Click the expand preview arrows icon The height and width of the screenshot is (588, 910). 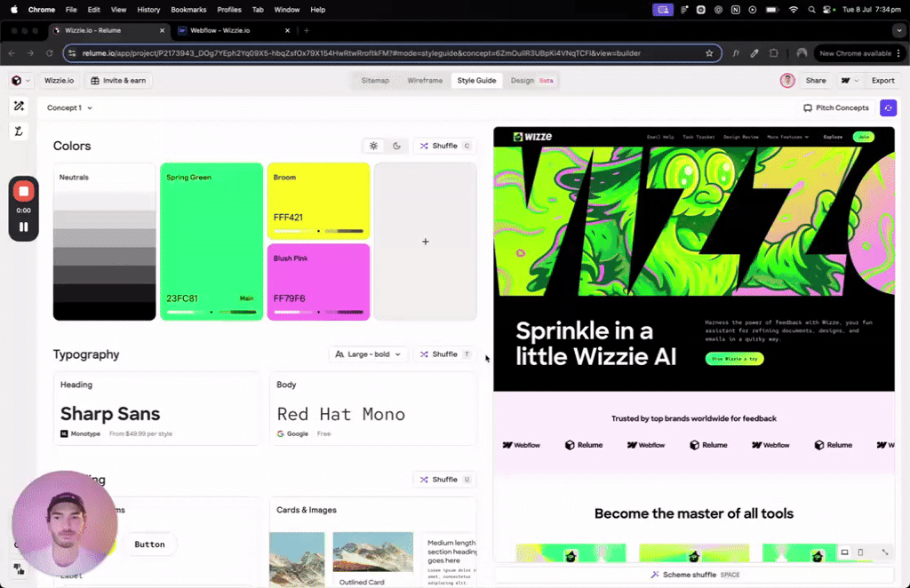point(885,552)
